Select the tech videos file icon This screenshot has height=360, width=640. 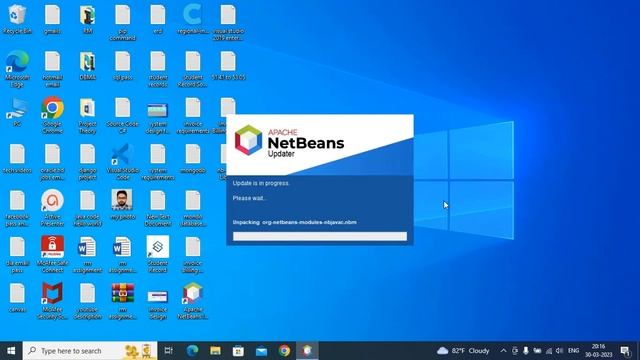tap(17, 158)
